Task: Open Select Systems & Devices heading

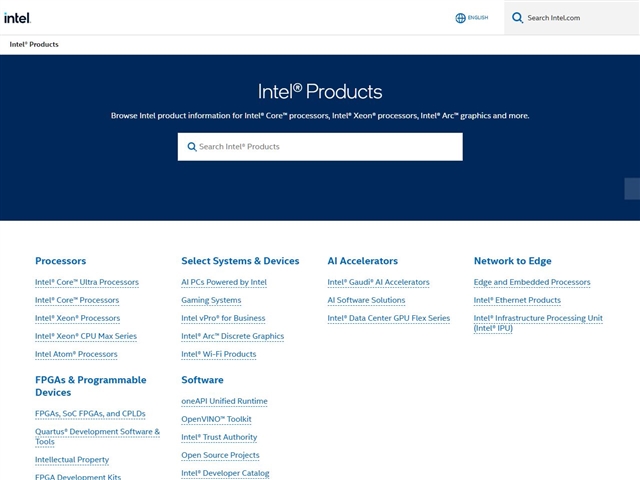Action: (x=240, y=261)
